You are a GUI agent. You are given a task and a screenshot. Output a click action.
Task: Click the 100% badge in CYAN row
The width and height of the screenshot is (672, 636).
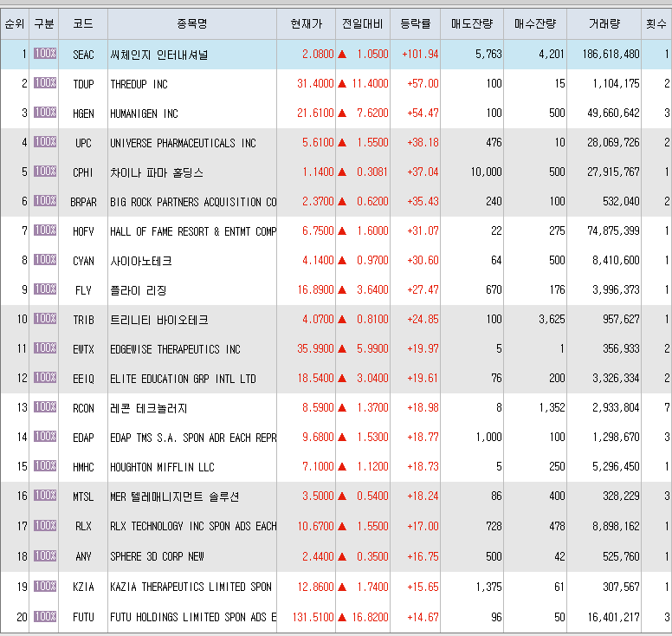coord(45,259)
